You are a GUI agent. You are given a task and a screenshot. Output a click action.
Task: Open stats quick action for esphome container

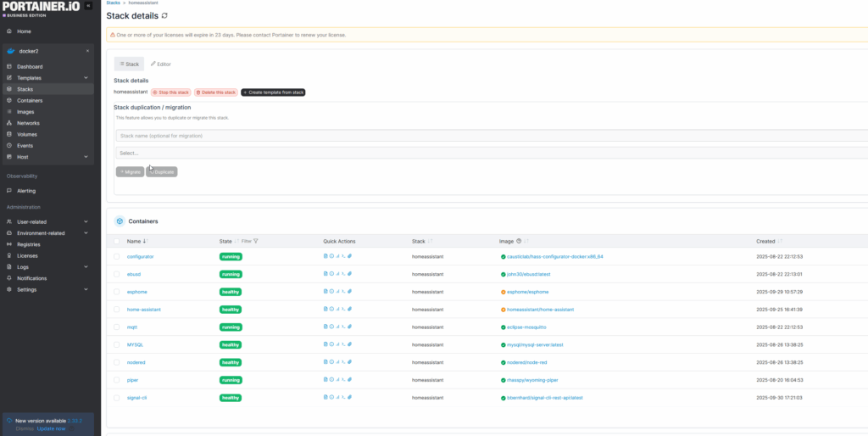tap(337, 292)
